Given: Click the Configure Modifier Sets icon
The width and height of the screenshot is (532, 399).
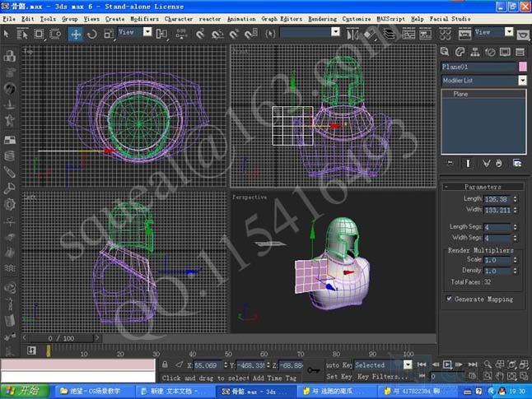Looking at the screenshot, I should point(517,164).
